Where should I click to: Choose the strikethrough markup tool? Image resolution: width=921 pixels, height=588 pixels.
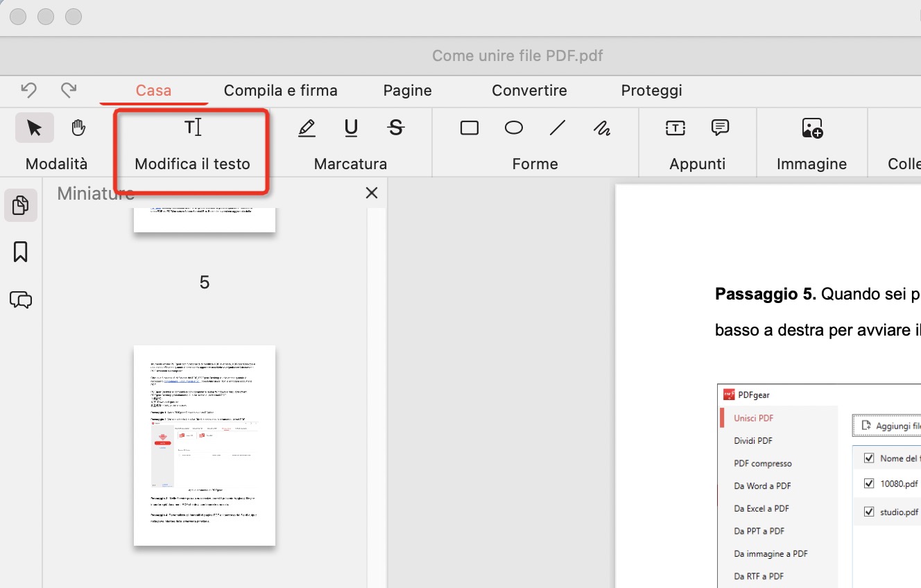click(x=395, y=128)
